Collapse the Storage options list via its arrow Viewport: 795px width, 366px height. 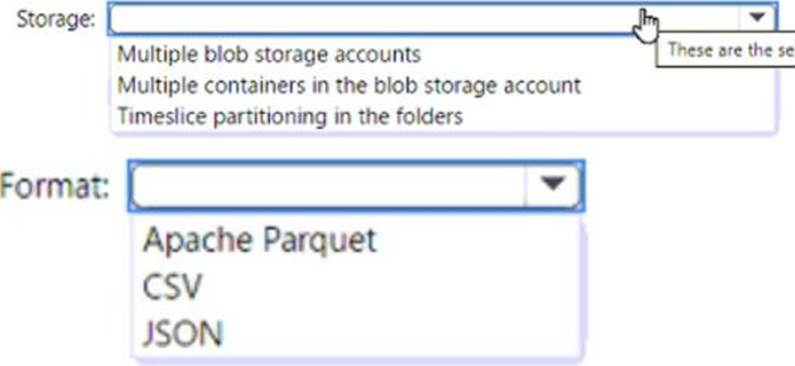(x=757, y=18)
